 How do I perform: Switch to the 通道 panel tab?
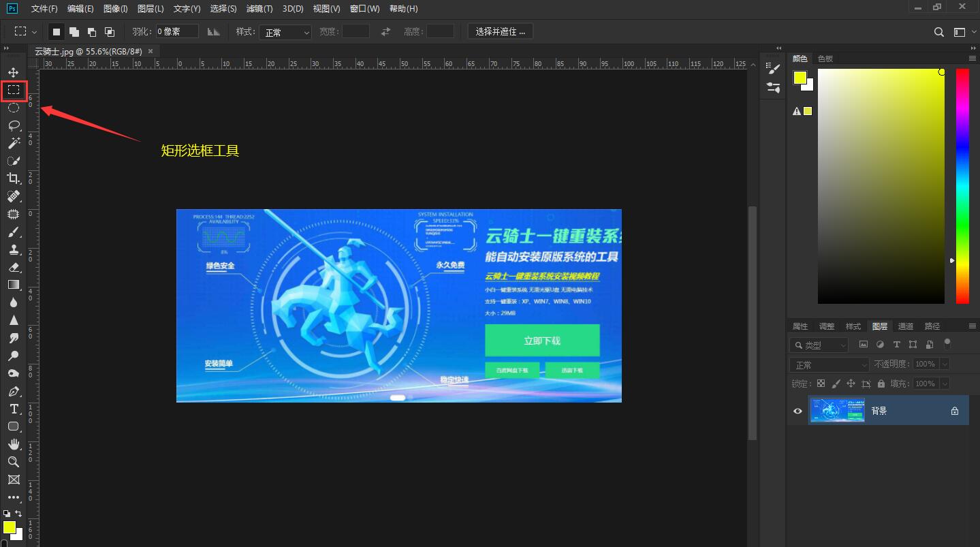pos(906,326)
